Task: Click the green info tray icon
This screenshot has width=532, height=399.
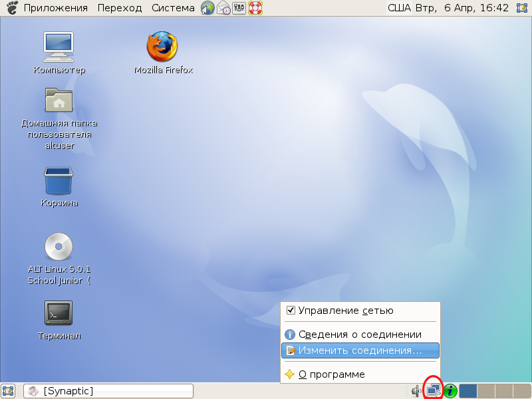Action: pyautogui.click(x=450, y=391)
